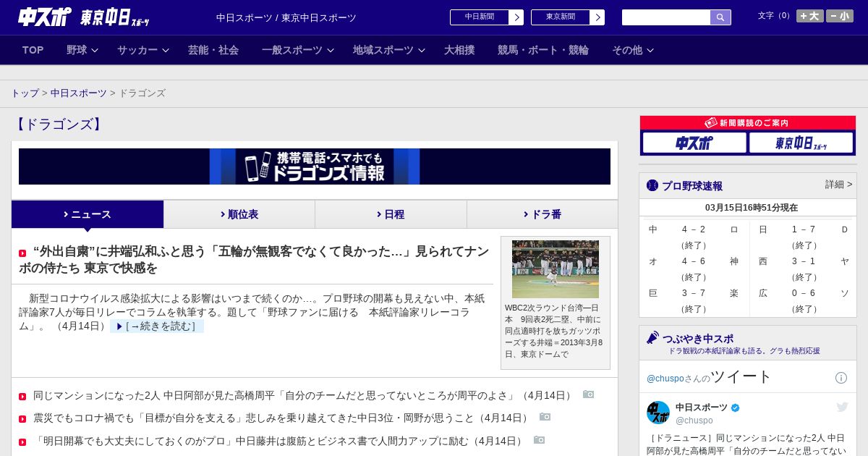This screenshot has width=868, height=456.
Task: Click 新聞購読のご案内 header
Action: click(748, 123)
